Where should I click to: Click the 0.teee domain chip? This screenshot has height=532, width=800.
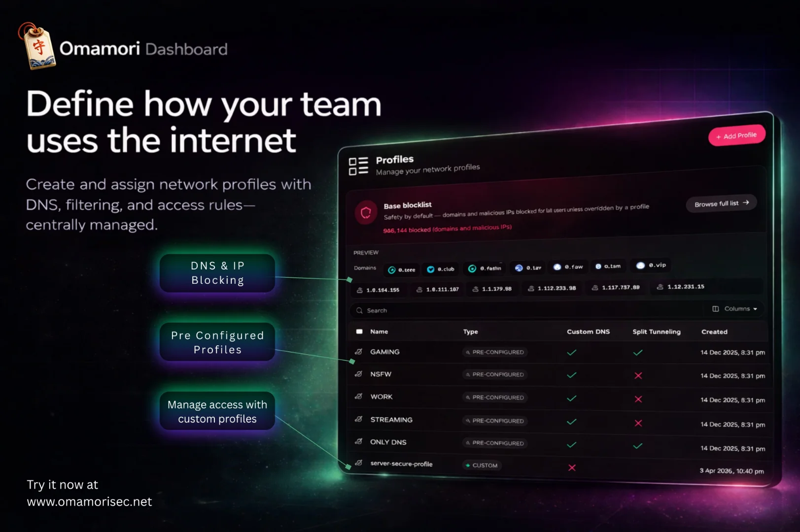401,269
